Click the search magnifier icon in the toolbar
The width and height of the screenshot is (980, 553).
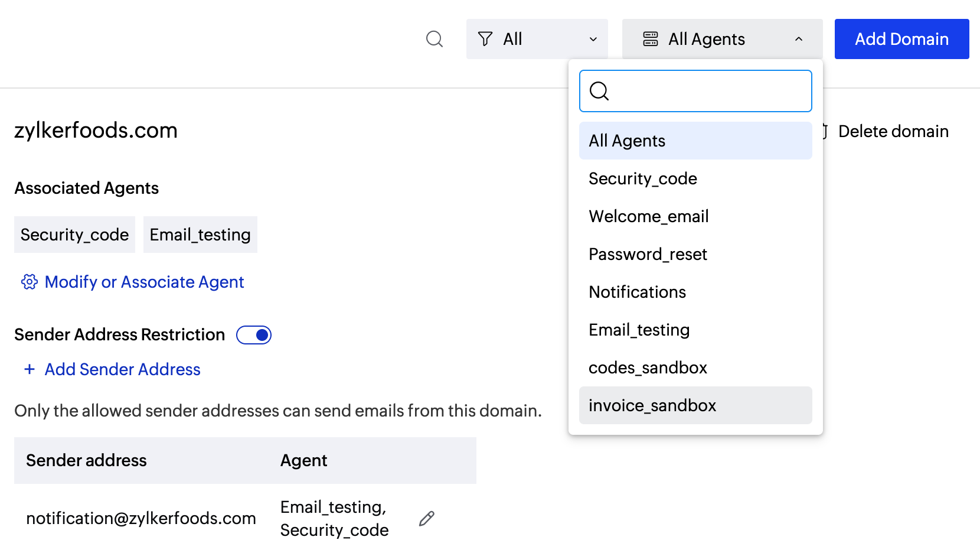pyautogui.click(x=434, y=39)
